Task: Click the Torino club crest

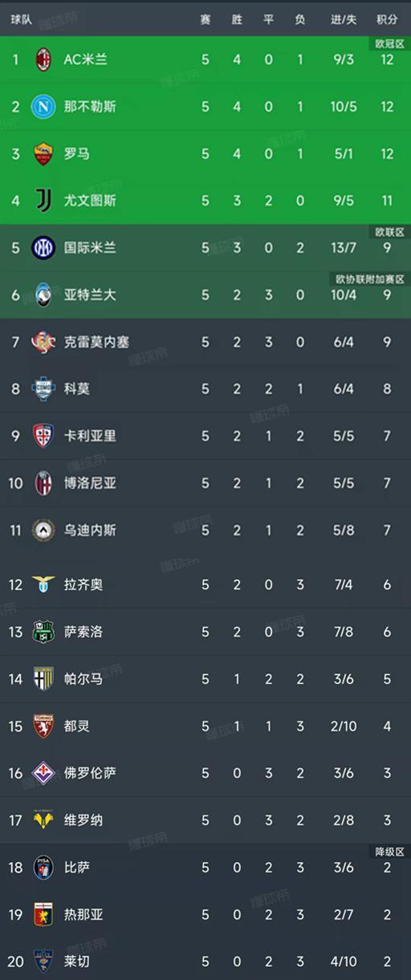Action: 43,726
